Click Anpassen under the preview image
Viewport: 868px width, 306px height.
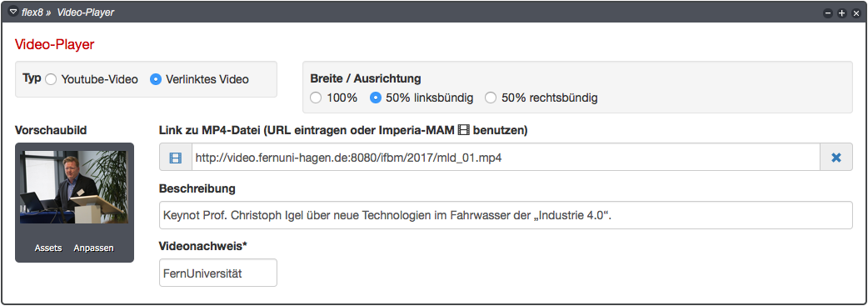[93, 248]
